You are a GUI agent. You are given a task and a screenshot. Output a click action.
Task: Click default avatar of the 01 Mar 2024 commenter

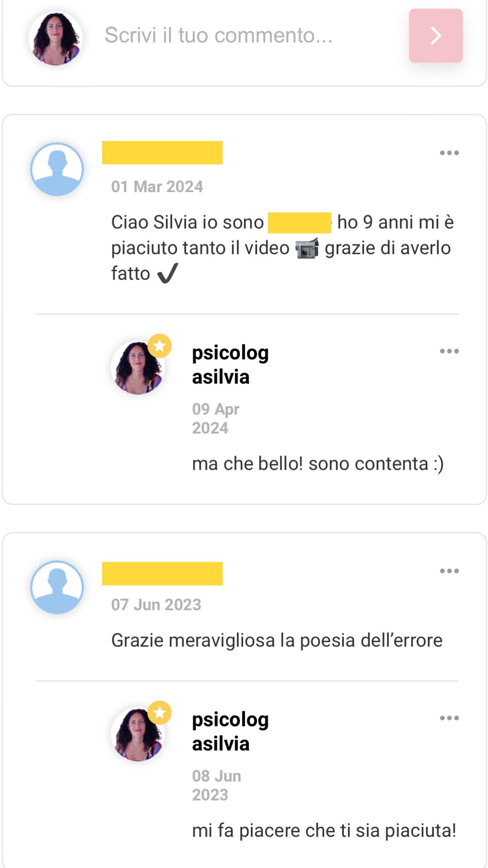coord(57,169)
